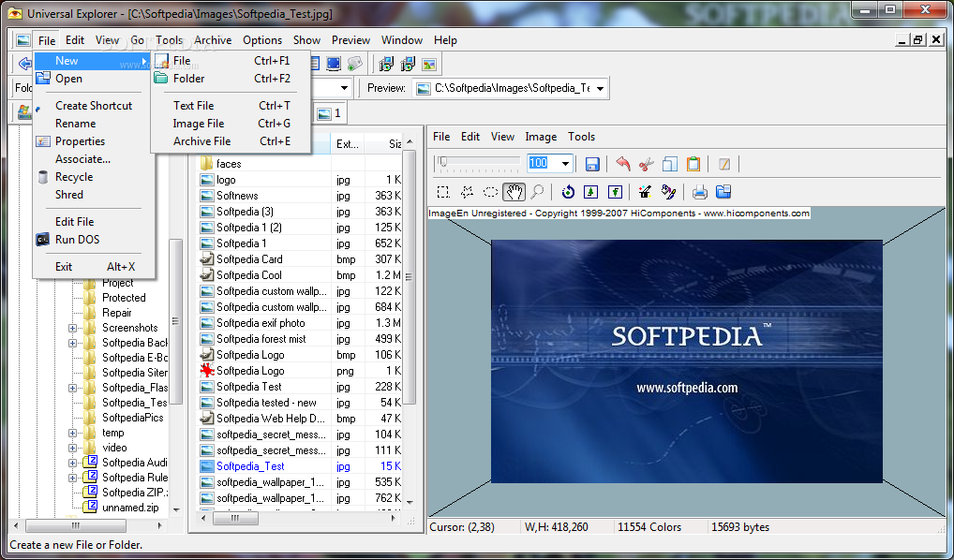Click the upright tree flip icon
The height and width of the screenshot is (560, 954).
click(590, 192)
